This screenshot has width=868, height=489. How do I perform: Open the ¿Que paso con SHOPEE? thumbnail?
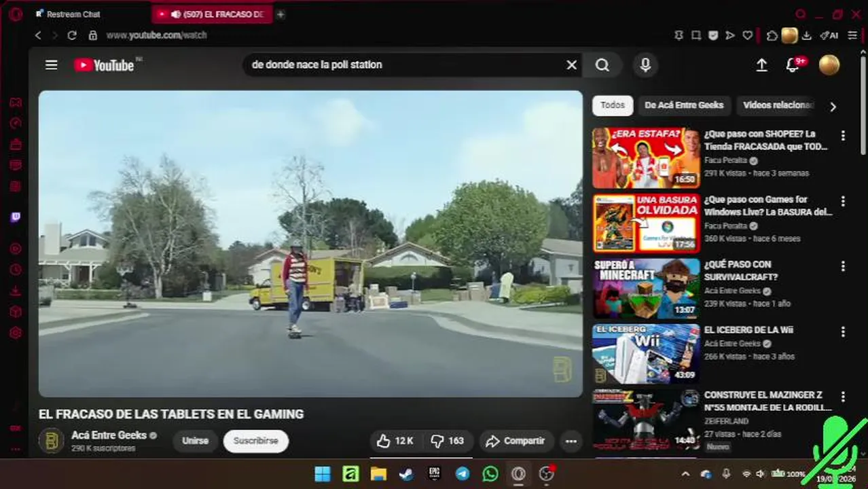pyautogui.click(x=646, y=158)
